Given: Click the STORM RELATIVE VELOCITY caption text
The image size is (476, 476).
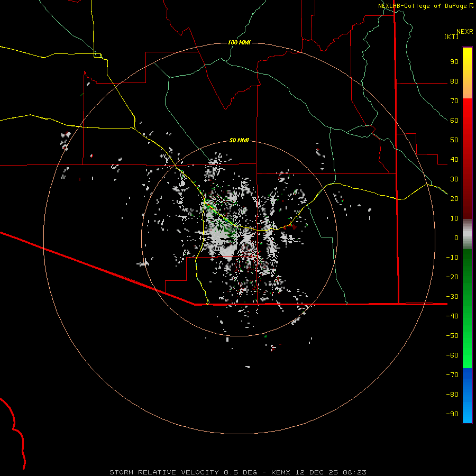Looking at the screenshot, I should [164, 472].
